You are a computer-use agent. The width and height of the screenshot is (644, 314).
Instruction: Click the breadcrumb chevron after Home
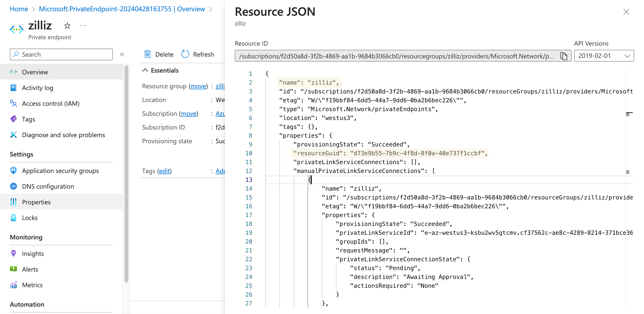pyautogui.click(x=34, y=9)
